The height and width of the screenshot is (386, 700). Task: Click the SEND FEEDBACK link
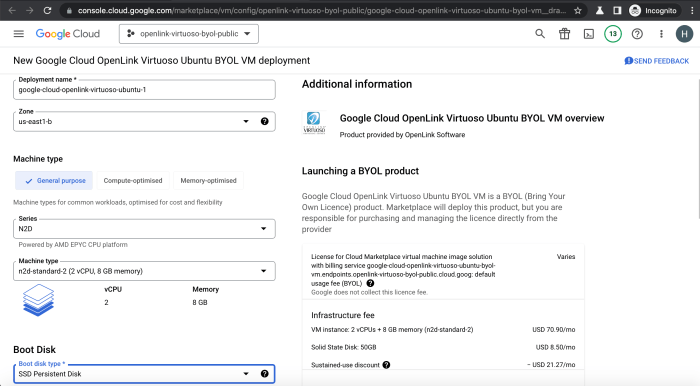click(x=657, y=61)
